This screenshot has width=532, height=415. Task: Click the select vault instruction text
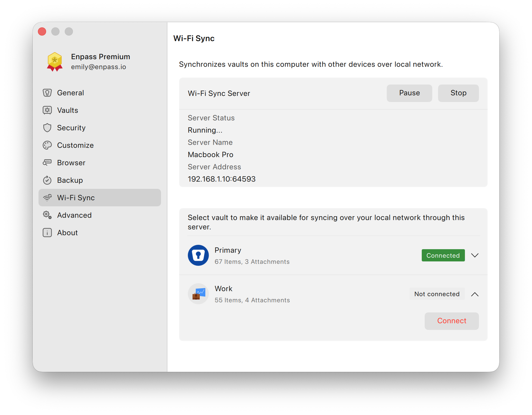point(326,222)
